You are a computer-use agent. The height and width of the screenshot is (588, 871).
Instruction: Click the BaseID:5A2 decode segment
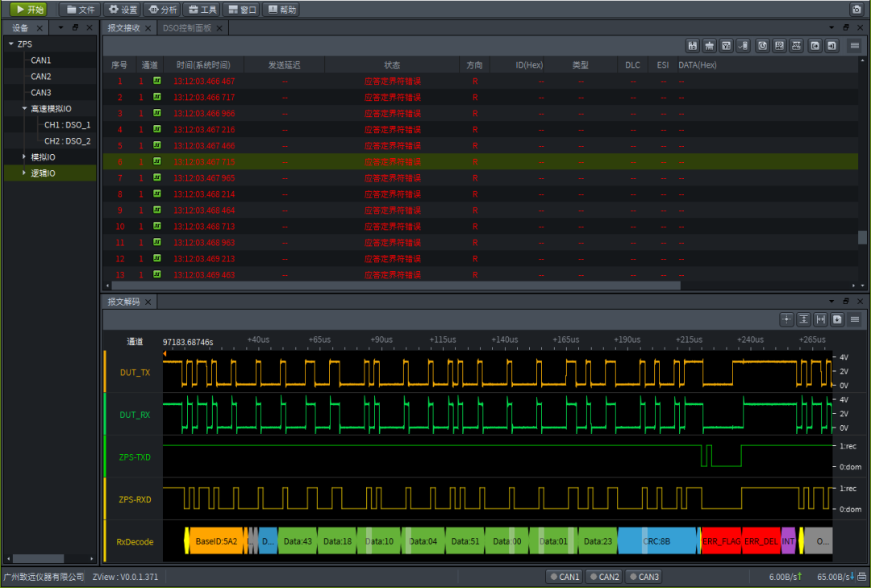pyautogui.click(x=216, y=541)
